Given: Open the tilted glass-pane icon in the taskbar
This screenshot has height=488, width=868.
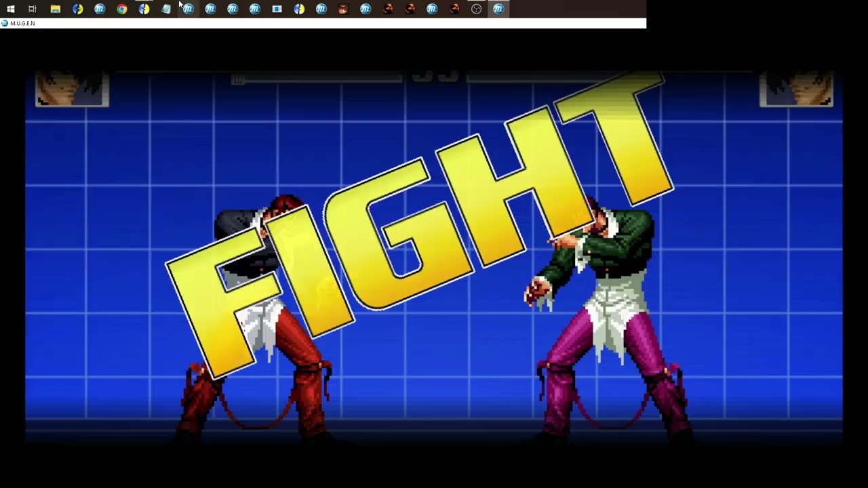Looking at the screenshot, I should 166,9.
